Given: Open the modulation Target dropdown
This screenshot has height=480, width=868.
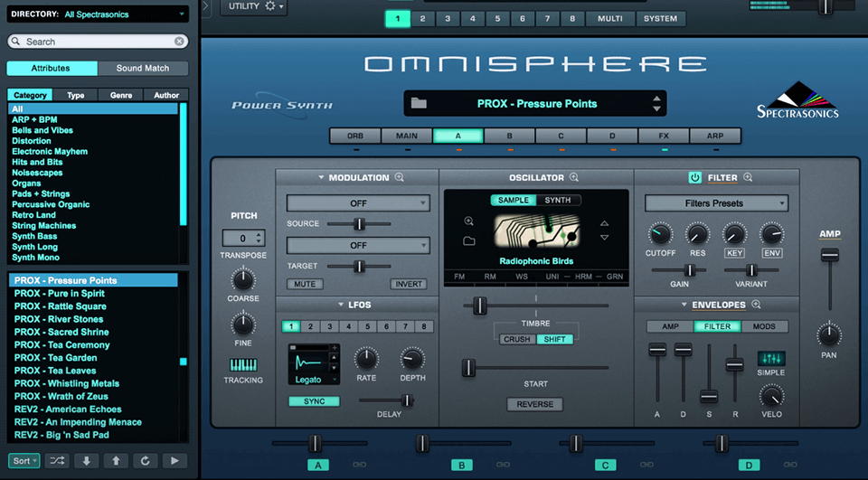Looking at the screenshot, I should click(x=358, y=245).
